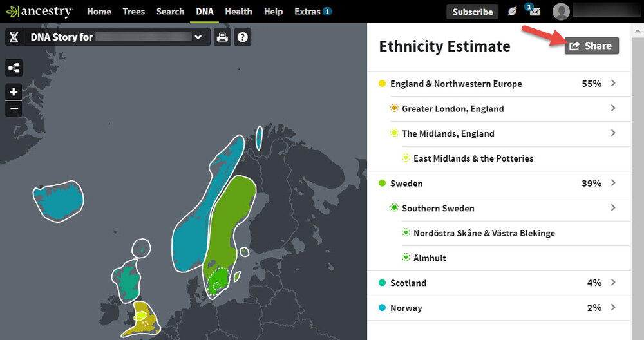Click the blue Norway region dot
This screenshot has width=644, height=340.
(x=382, y=308)
